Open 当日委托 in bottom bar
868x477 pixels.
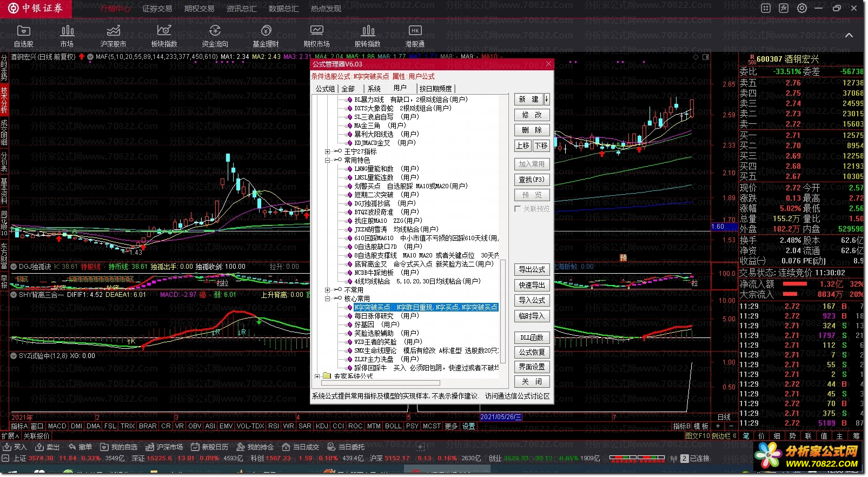pos(346,447)
